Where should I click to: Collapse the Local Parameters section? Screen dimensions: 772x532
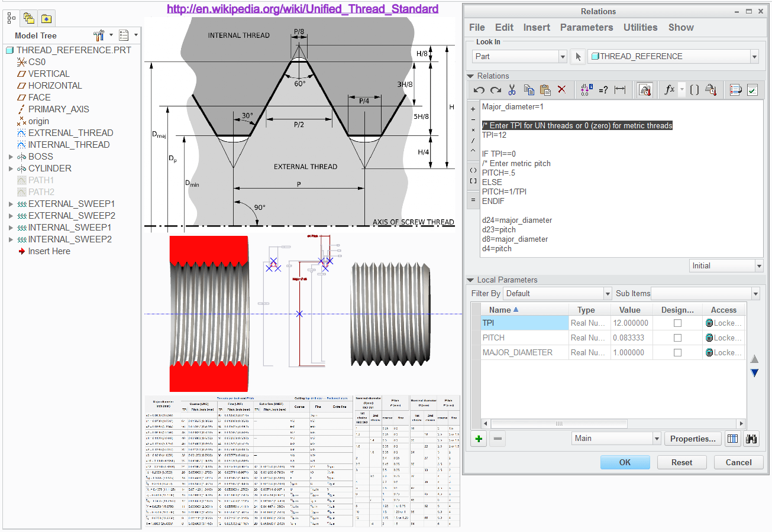[471, 280]
